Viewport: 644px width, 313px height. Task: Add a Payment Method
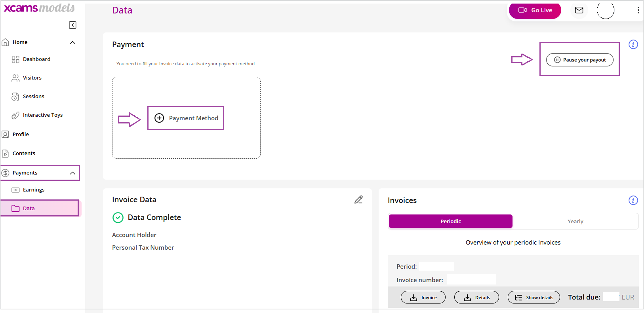(186, 118)
